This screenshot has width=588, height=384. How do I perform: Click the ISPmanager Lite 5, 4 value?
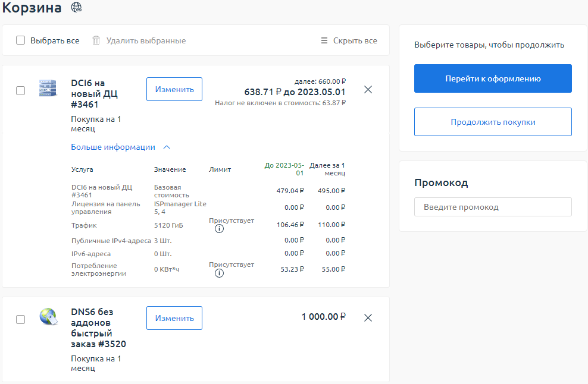point(180,207)
